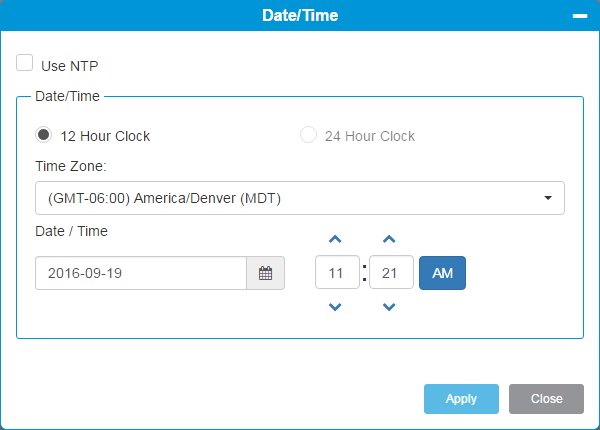Click the gray Close button
This screenshot has width=600, height=430.
click(x=546, y=399)
